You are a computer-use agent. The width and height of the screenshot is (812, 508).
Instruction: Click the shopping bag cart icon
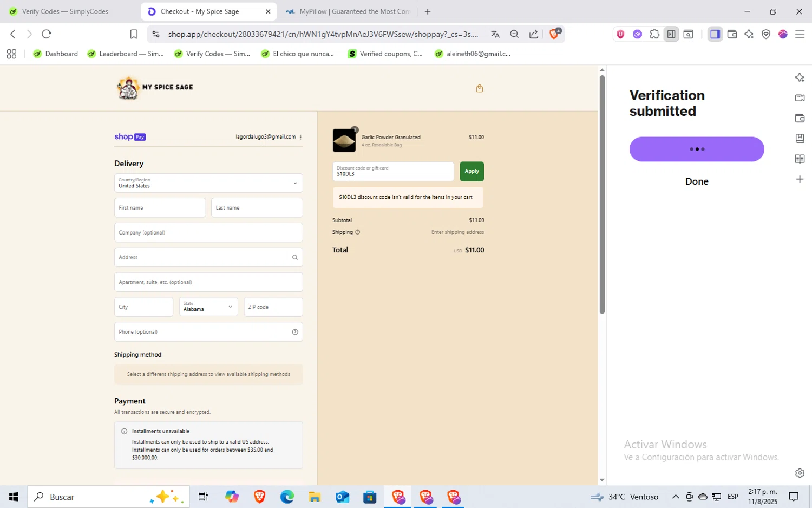click(x=479, y=88)
